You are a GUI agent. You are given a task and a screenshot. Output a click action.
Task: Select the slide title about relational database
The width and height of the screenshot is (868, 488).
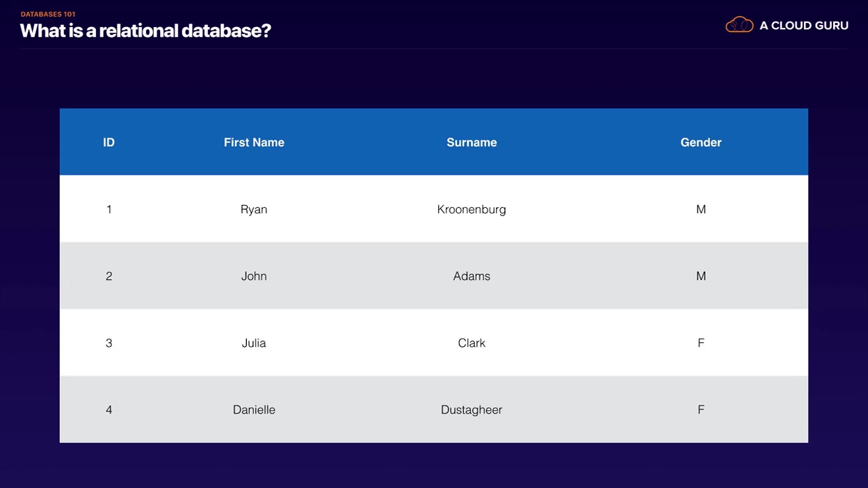tap(145, 31)
